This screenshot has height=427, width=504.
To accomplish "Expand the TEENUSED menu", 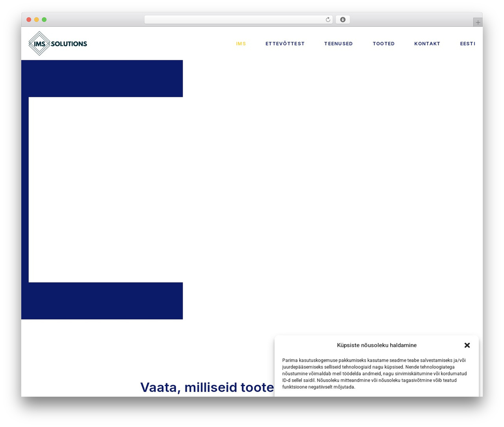I will click(x=338, y=44).
